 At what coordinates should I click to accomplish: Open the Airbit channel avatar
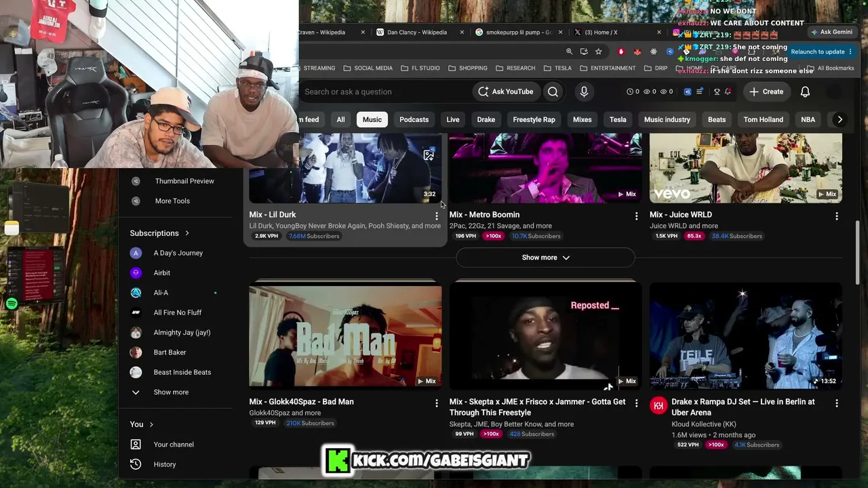click(136, 272)
